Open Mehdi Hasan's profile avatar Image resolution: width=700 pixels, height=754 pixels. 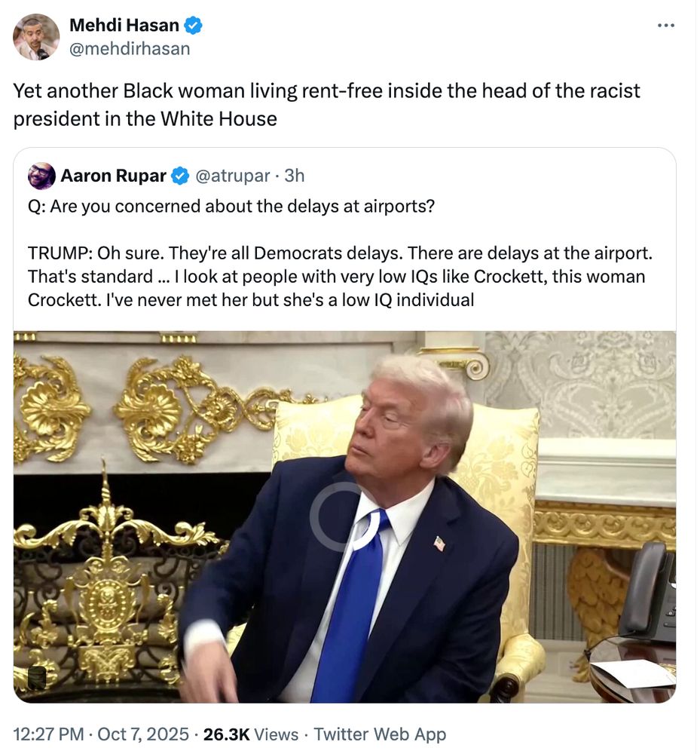(36, 37)
